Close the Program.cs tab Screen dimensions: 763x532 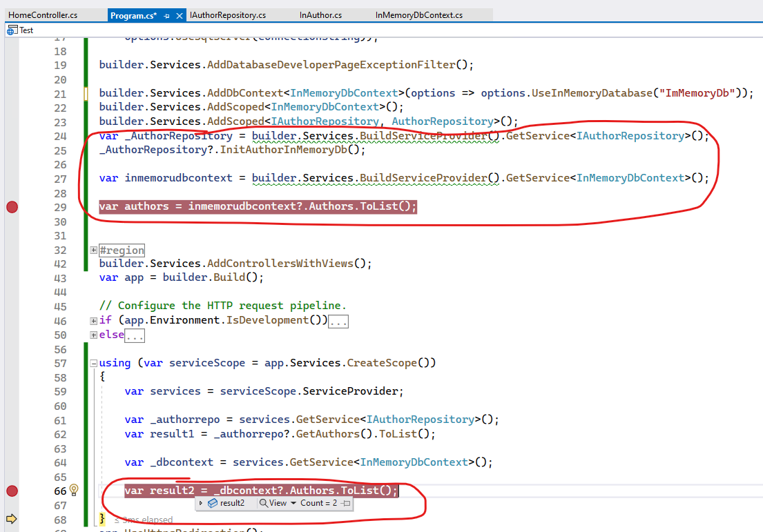point(179,16)
